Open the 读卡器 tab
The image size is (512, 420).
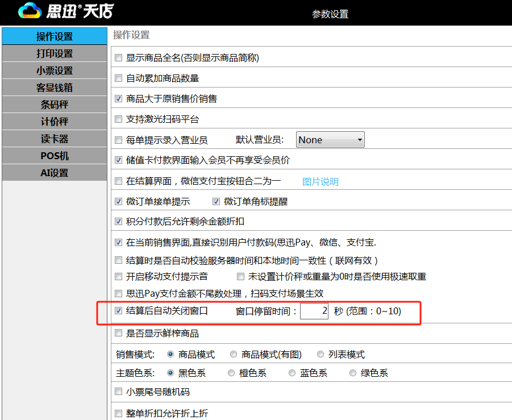(55, 139)
